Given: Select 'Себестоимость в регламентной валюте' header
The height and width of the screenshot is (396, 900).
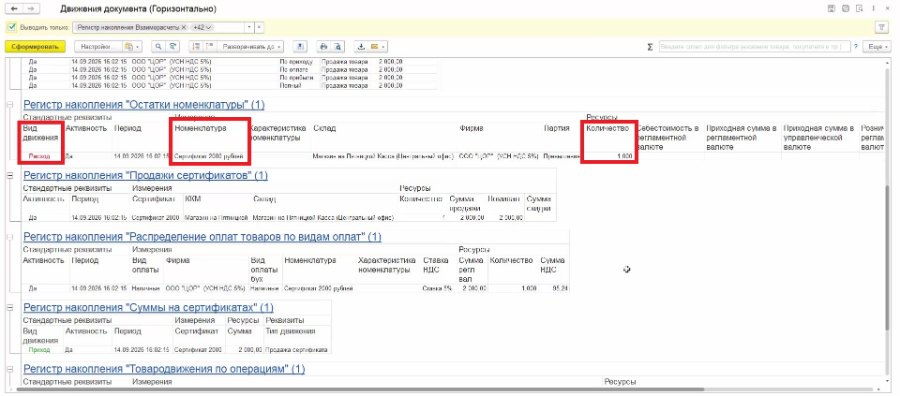Looking at the screenshot, I should 669,138.
